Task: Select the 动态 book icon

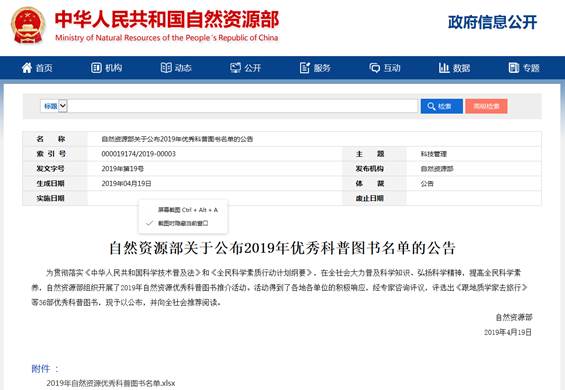Action: point(166,67)
